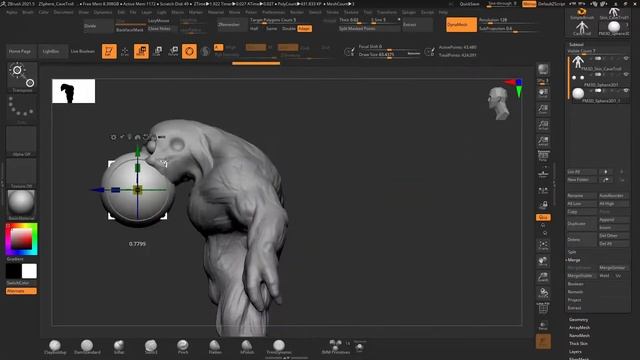640x360 pixels.
Task: Select the Draw mode icon
Action: (x=125, y=51)
